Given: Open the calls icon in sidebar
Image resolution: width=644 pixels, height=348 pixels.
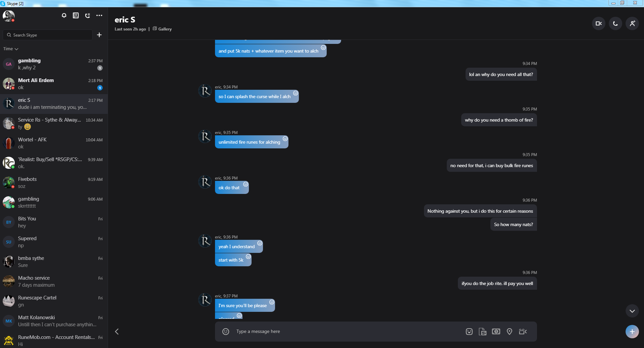Looking at the screenshot, I should 88,15.
